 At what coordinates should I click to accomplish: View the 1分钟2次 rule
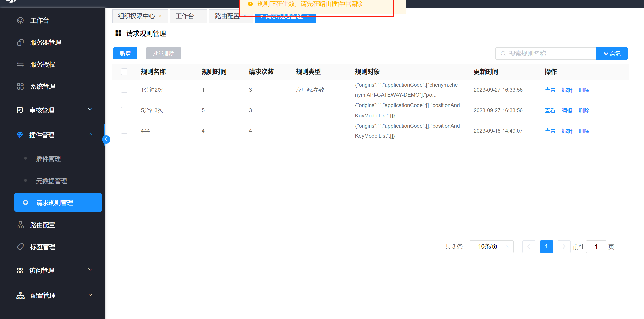(x=550, y=90)
